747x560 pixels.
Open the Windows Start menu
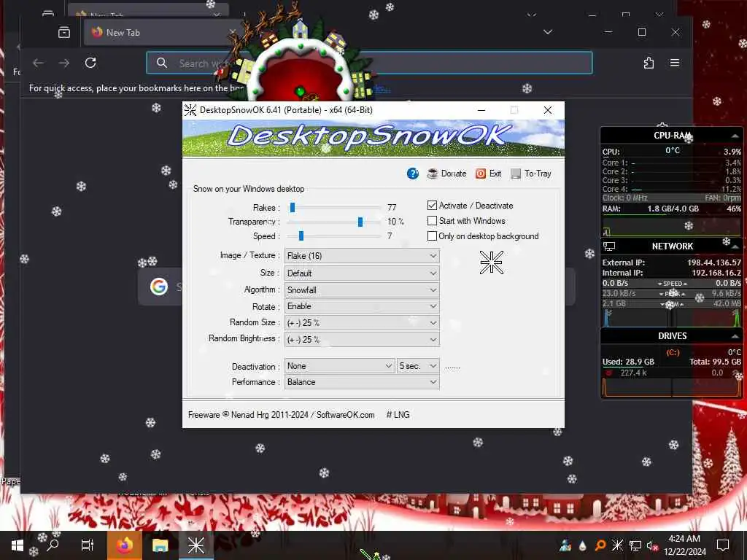click(18, 545)
